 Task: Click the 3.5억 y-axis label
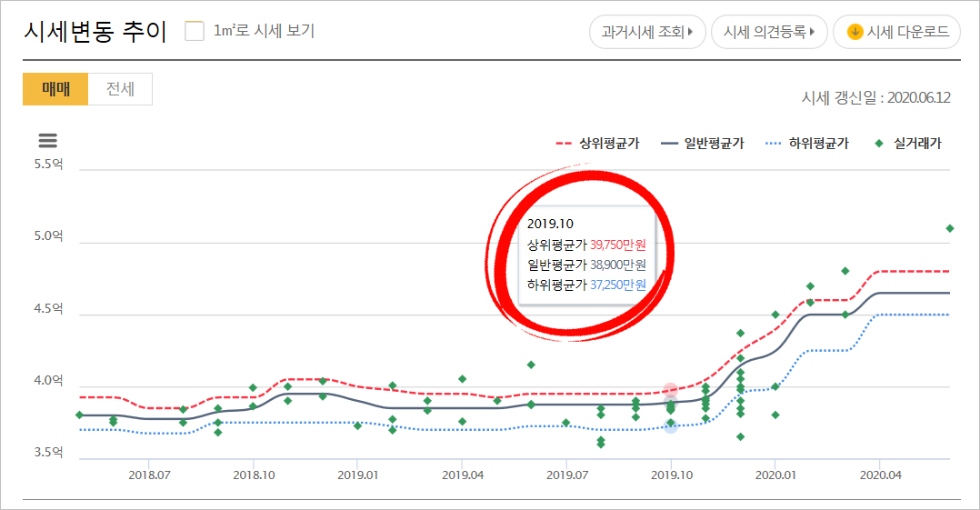[49, 453]
